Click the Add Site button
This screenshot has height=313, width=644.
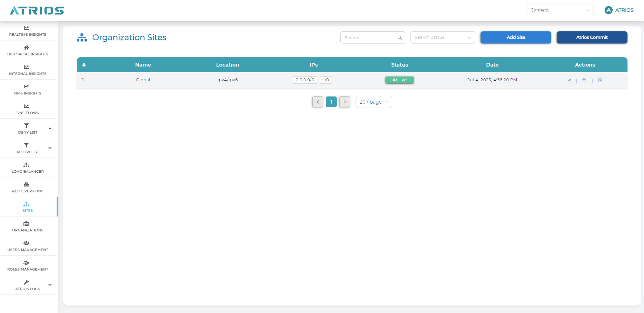click(516, 37)
